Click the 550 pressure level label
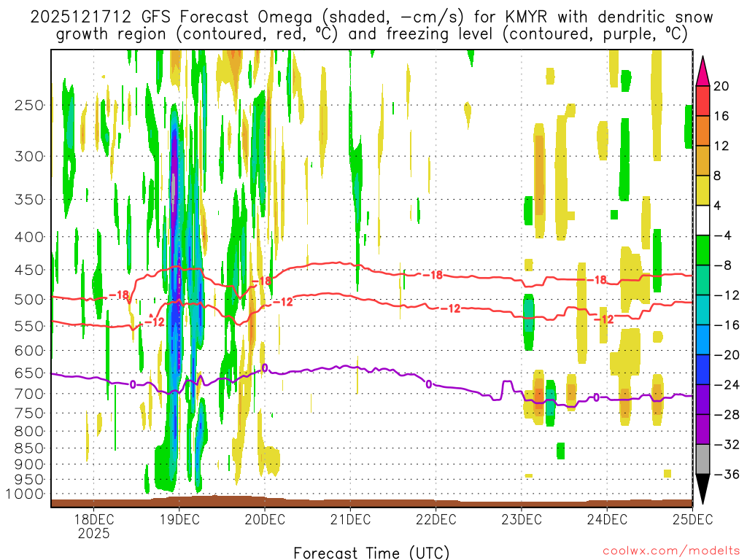747x560 pixels. pos(29,326)
